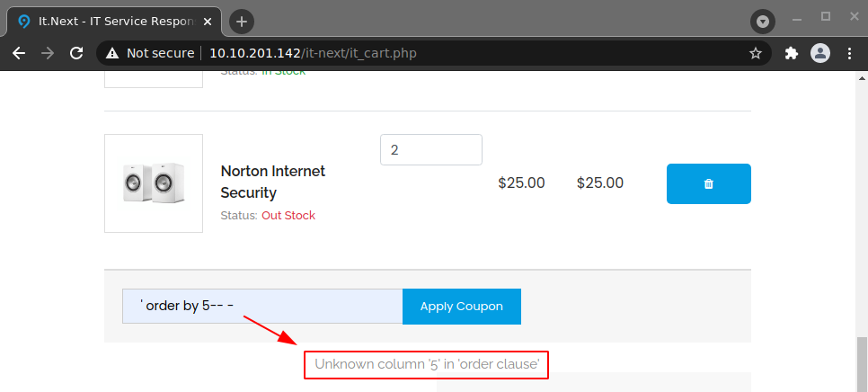Open the Extensions puzzle icon

click(x=792, y=53)
